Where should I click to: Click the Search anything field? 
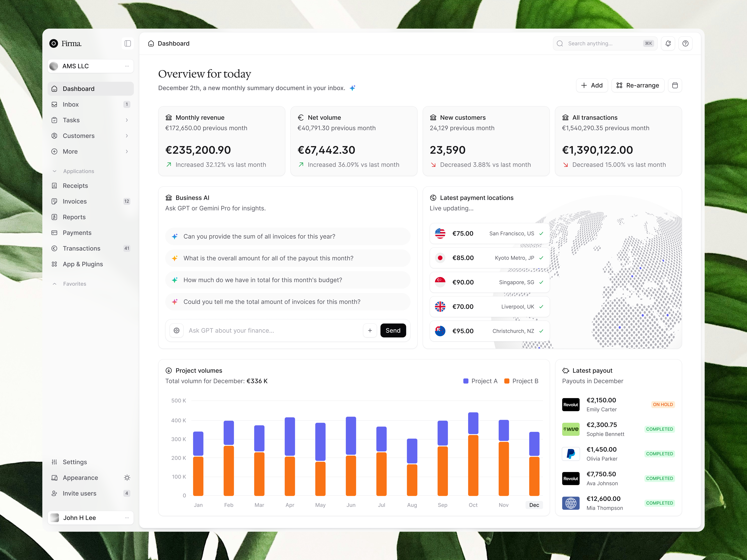605,44
